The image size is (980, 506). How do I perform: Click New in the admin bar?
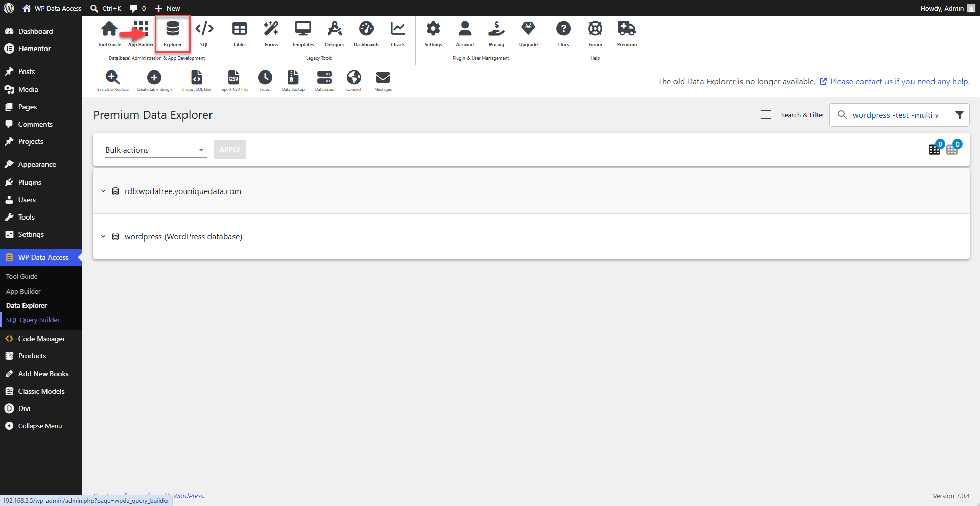tap(168, 8)
